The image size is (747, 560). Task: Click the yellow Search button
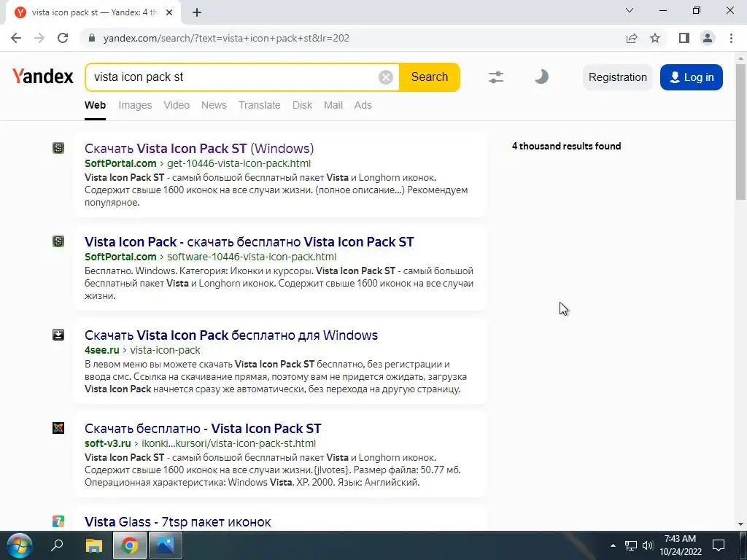click(429, 77)
